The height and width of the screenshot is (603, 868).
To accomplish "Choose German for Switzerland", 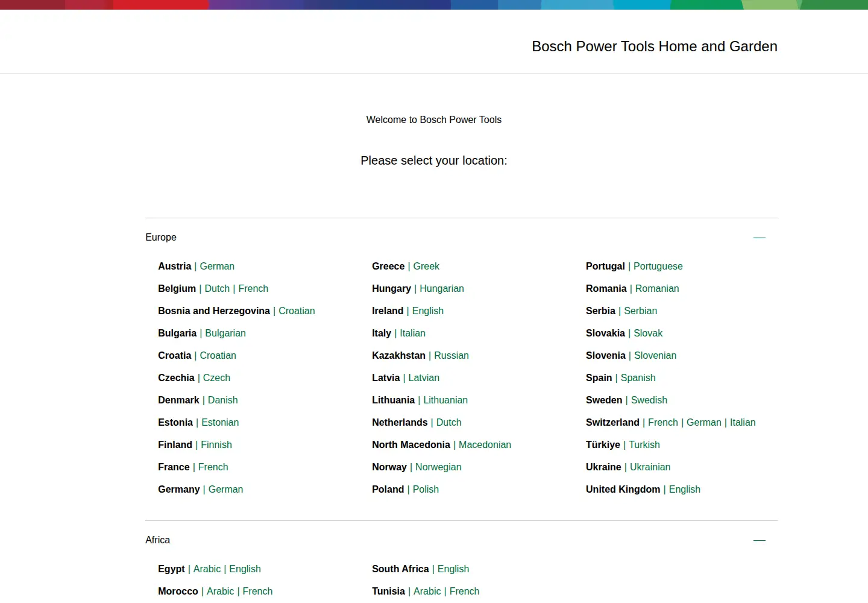I will coord(704,423).
